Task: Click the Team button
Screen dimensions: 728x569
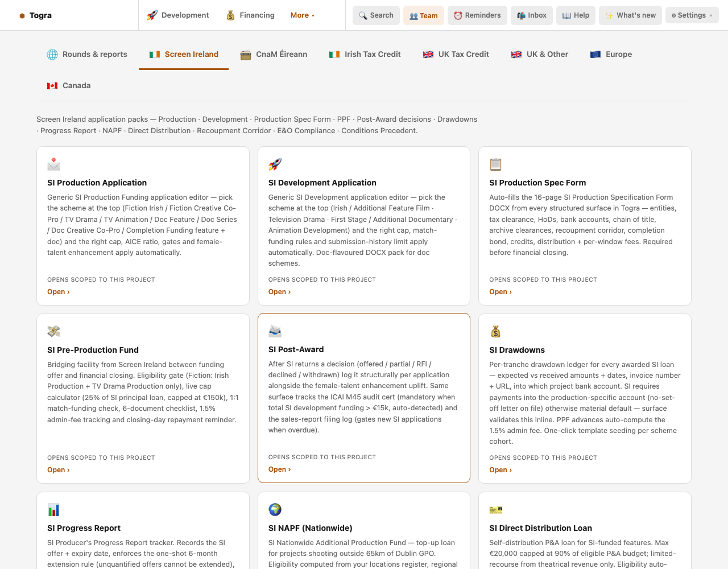Action: click(424, 15)
